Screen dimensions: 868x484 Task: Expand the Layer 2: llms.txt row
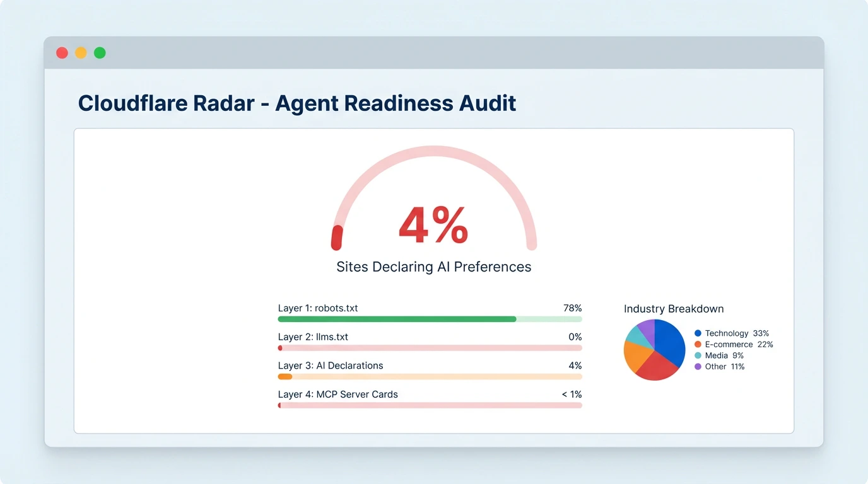(313, 337)
